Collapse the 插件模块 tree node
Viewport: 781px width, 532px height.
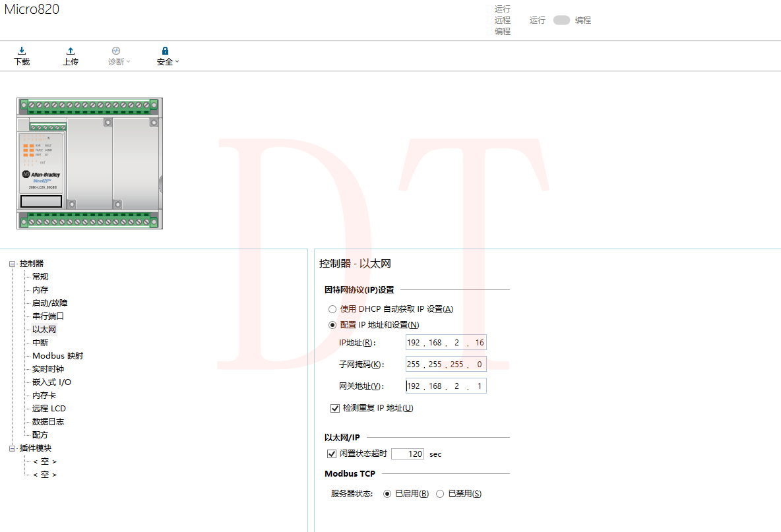click(13, 448)
